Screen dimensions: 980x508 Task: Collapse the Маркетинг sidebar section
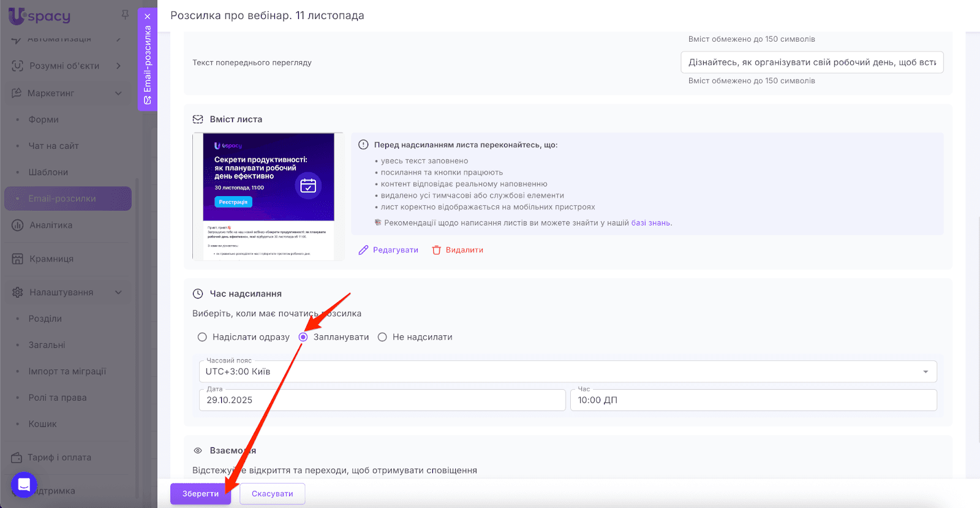[x=118, y=94]
